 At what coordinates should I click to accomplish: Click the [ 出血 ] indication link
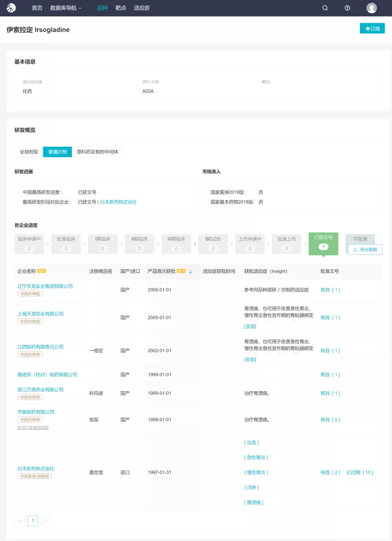(x=252, y=443)
